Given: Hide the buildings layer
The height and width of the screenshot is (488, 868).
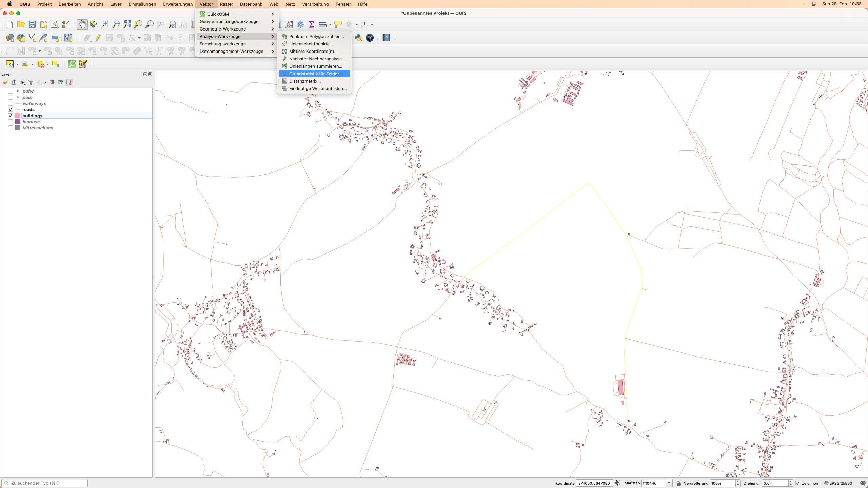Looking at the screenshot, I should tap(11, 116).
